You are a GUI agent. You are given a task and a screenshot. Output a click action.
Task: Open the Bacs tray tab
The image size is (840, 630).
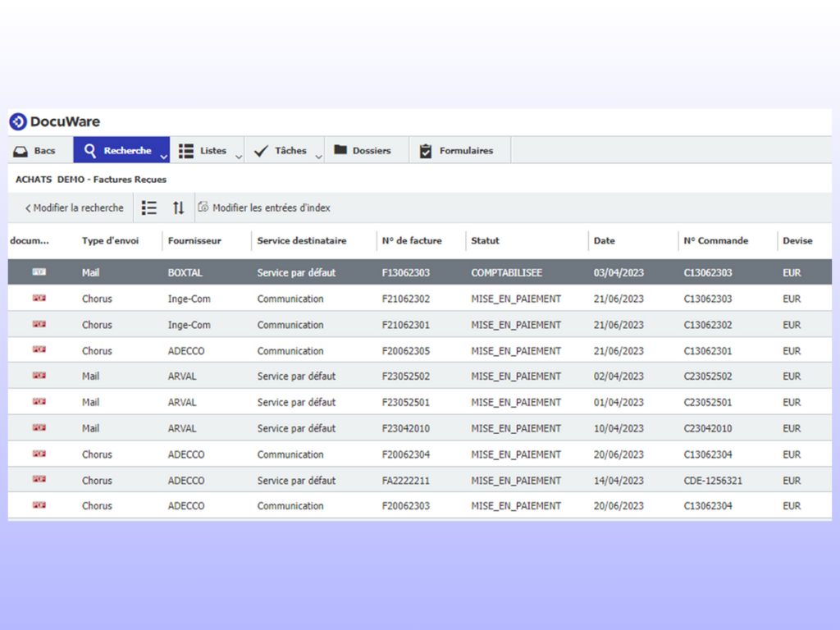(34, 151)
